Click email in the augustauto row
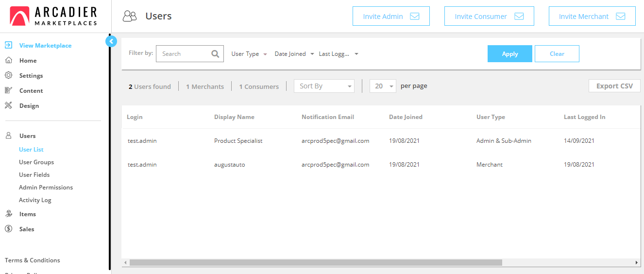The width and height of the screenshot is (644, 274). 335,165
